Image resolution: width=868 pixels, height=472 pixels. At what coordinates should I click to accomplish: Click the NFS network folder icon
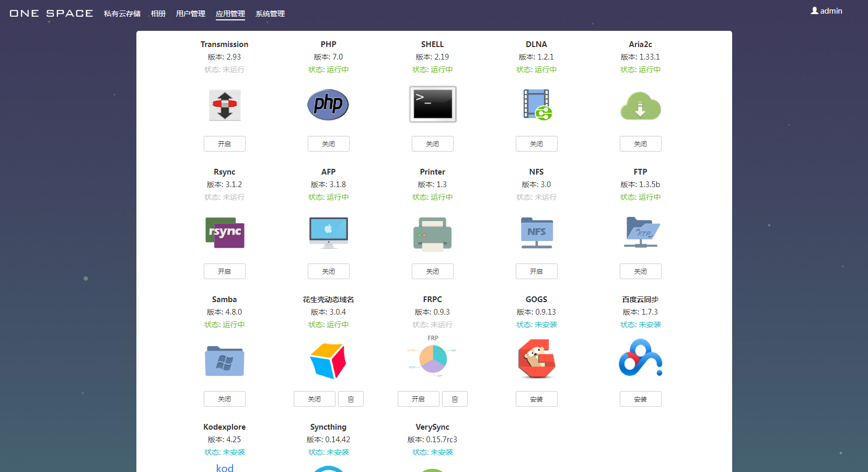(537, 233)
